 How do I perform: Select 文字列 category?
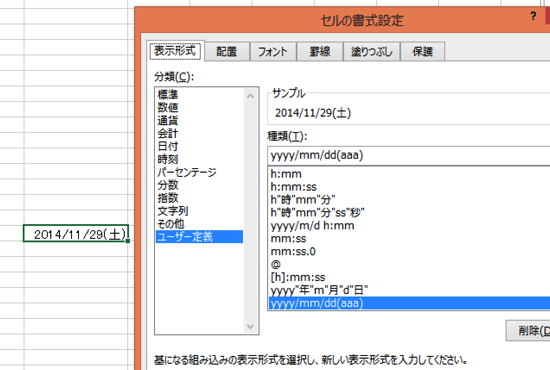(199, 211)
